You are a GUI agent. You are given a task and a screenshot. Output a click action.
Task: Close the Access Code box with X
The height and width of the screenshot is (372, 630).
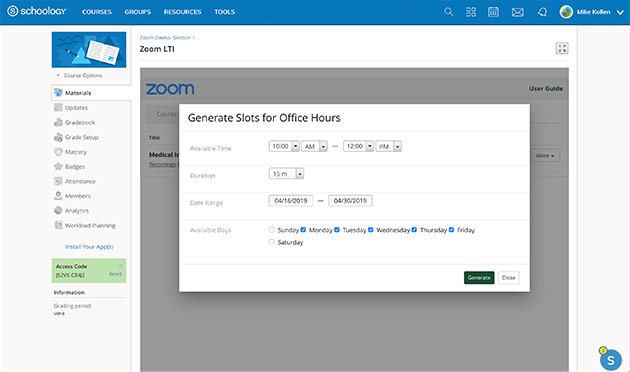tap(121, 266)
